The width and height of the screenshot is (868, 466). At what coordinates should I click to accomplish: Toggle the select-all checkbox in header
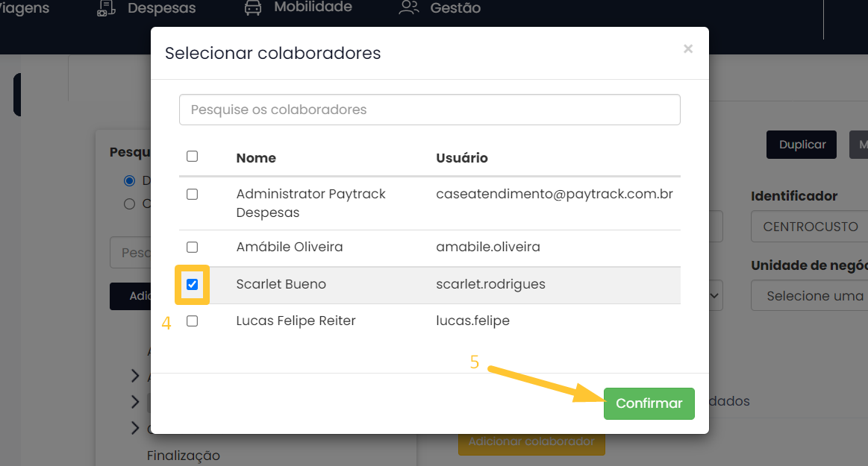coord(192,157)
